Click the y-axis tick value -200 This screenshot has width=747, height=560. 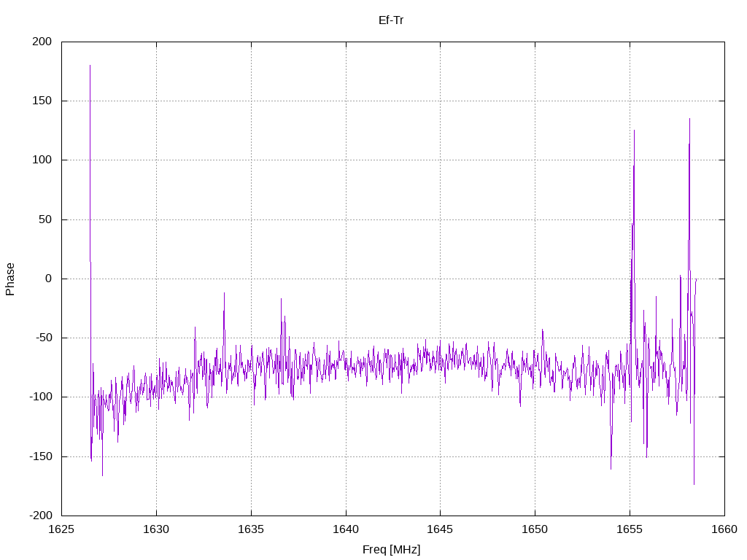[41, 516]
